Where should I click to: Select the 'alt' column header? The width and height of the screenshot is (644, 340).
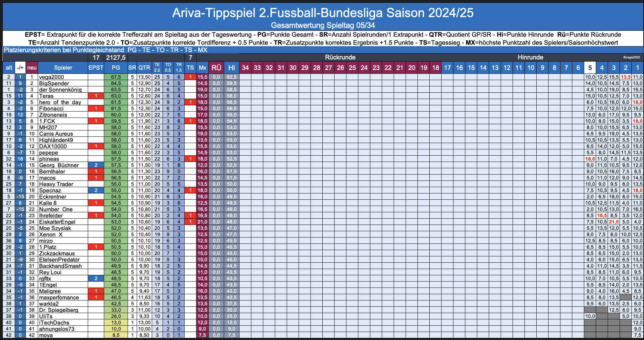9,68
